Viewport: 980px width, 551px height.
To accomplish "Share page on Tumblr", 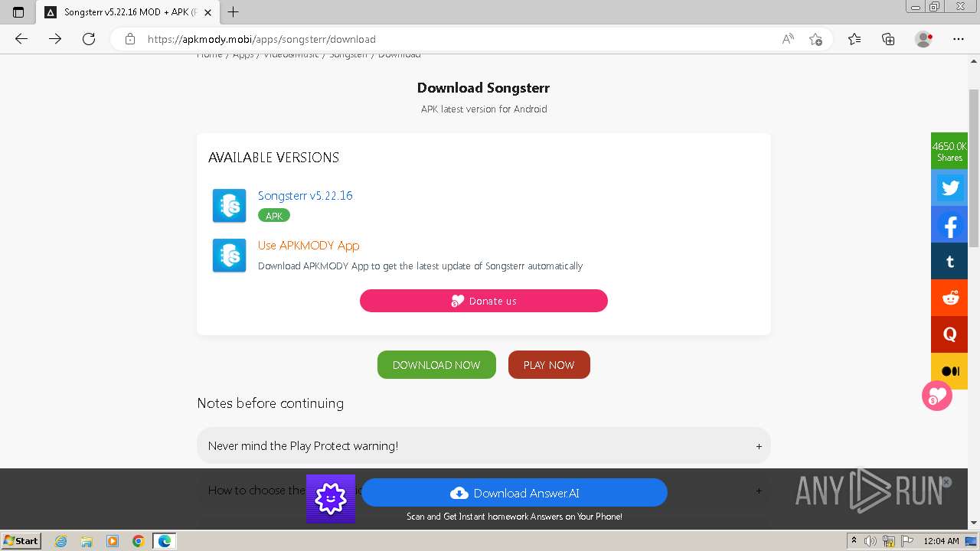I will [950, 262].
